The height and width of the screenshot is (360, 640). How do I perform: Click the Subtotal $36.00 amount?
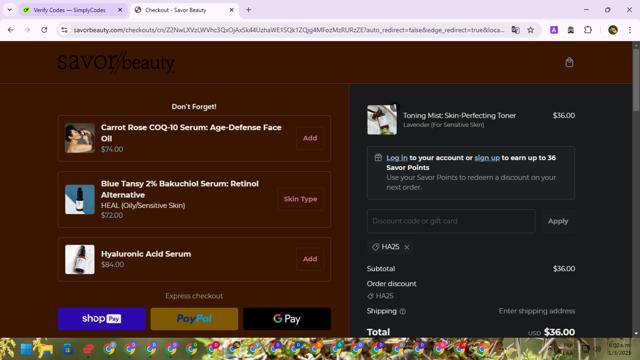point(564,269)
